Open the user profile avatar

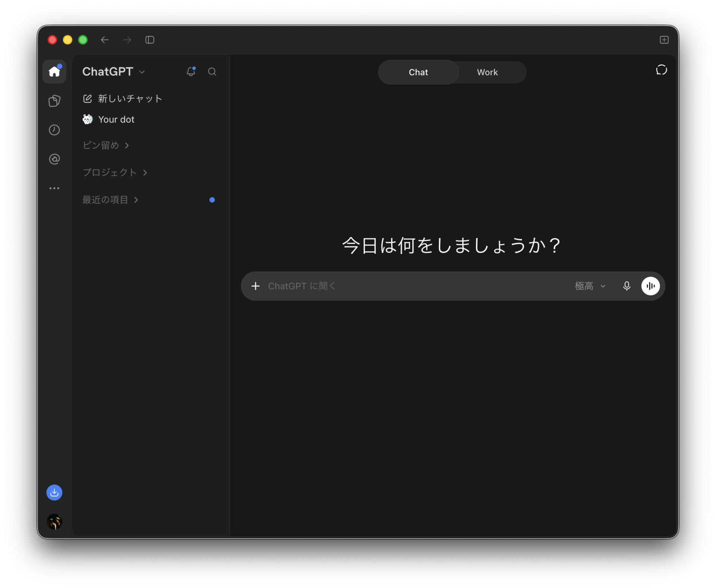(54, 522)
